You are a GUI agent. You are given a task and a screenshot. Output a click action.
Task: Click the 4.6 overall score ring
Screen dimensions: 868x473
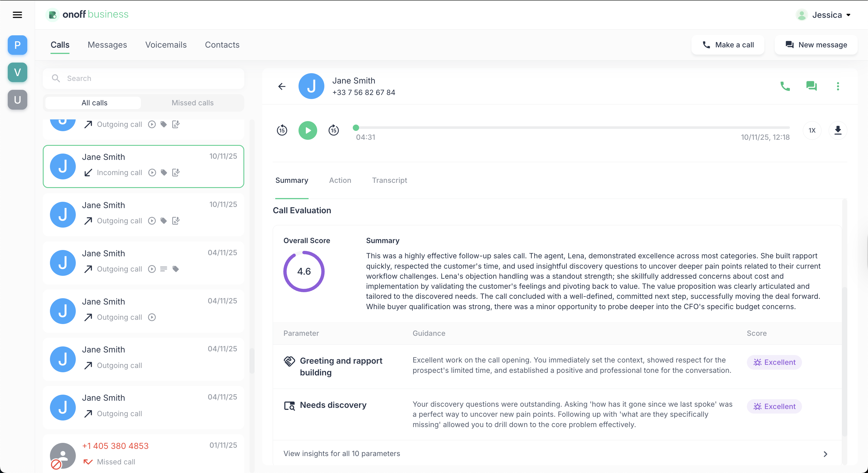point(304,272)
